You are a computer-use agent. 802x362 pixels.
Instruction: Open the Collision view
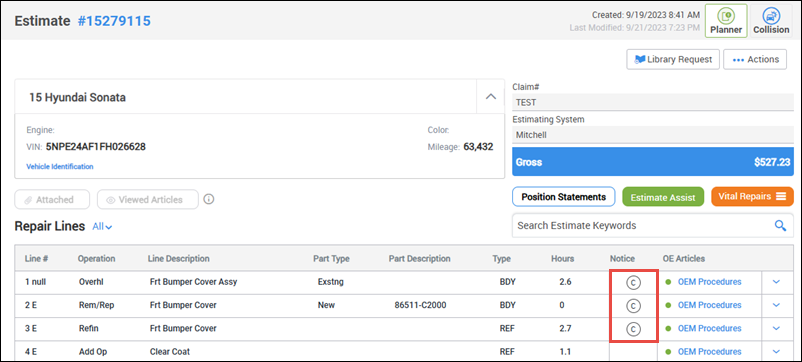click(x=771, y=21)
